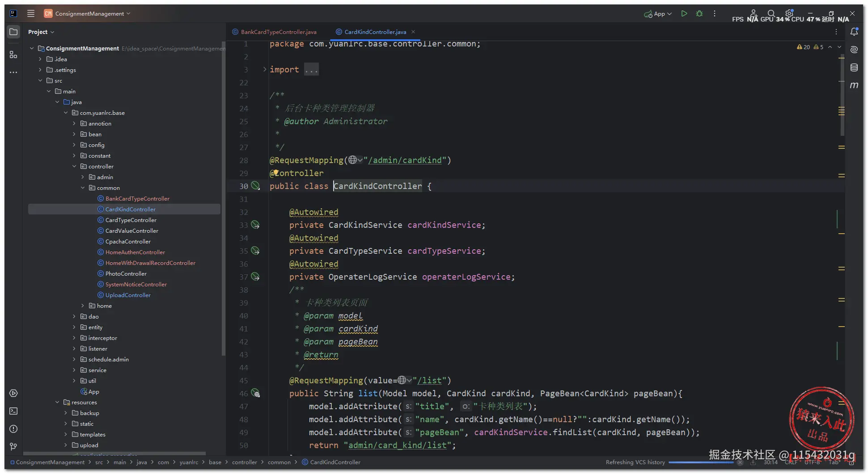Follow the admin/card_kind/list view link
868x474 pixels.
(397, 445)
